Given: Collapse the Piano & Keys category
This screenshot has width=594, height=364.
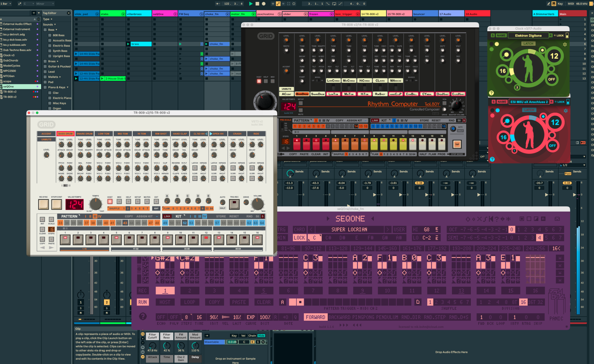Looking at the screenshot, I should 67,87.
